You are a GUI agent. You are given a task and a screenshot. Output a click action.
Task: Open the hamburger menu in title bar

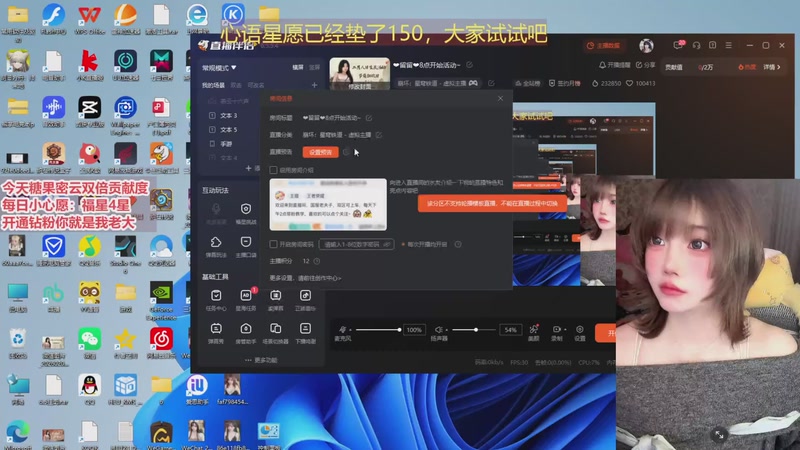click(x=729, y=45)
